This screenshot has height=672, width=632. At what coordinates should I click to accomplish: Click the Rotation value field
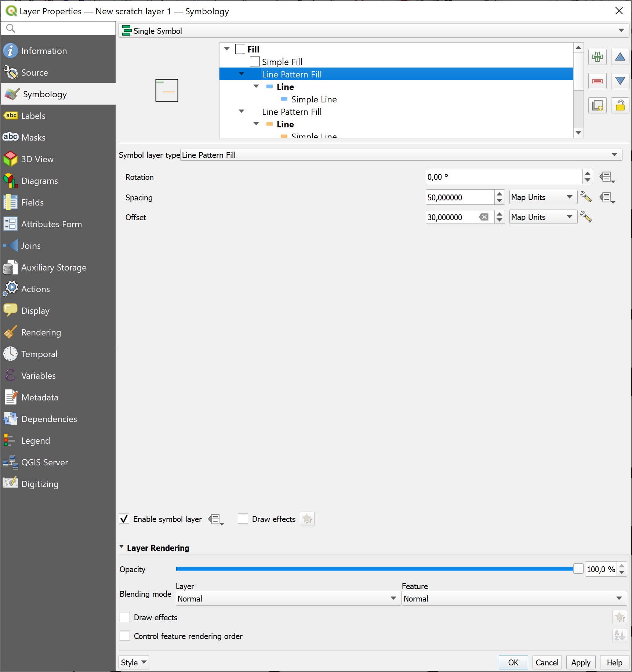(504, 177)
